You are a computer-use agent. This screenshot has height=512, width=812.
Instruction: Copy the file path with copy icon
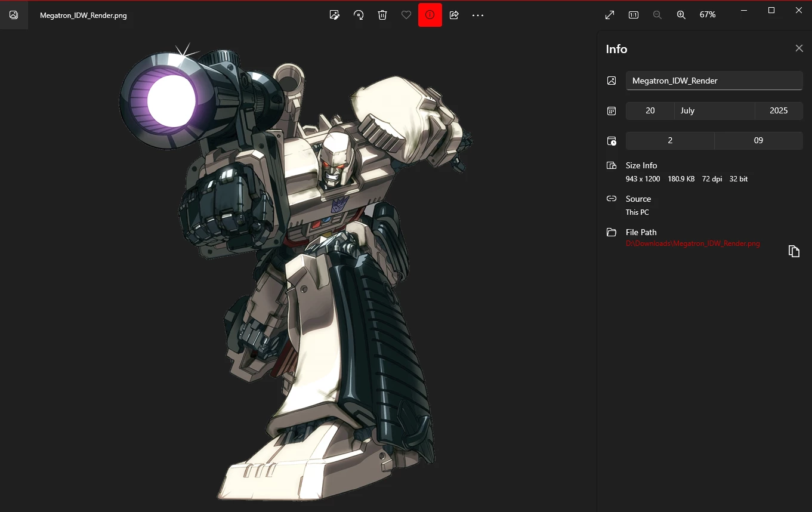click(x=794, y=251)
